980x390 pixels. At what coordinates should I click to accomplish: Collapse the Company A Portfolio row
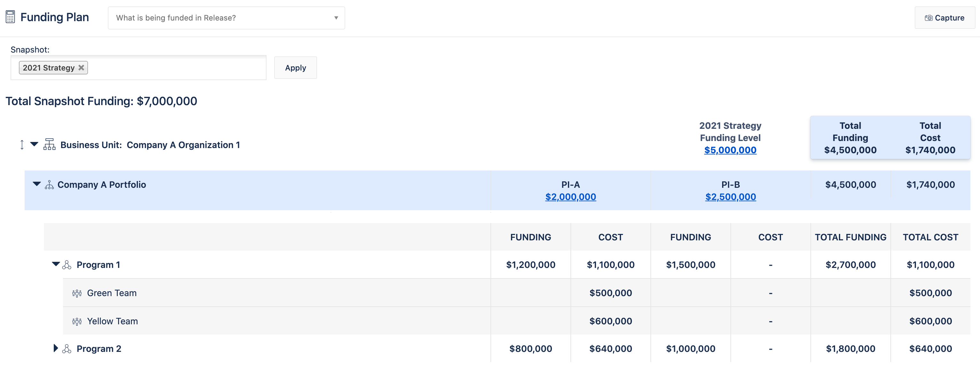pyautogui.click(x=36, y=184)
